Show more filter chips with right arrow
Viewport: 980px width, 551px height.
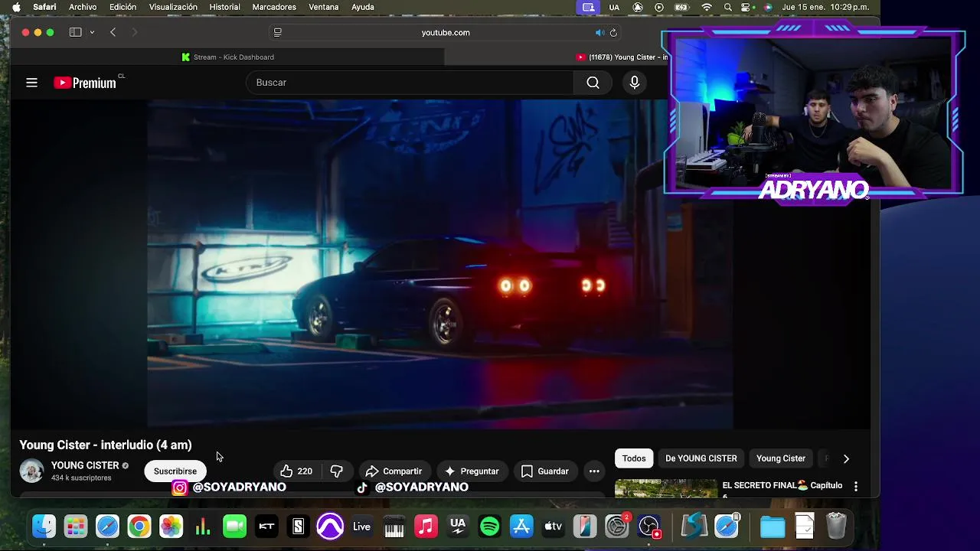tap(846, 458)
